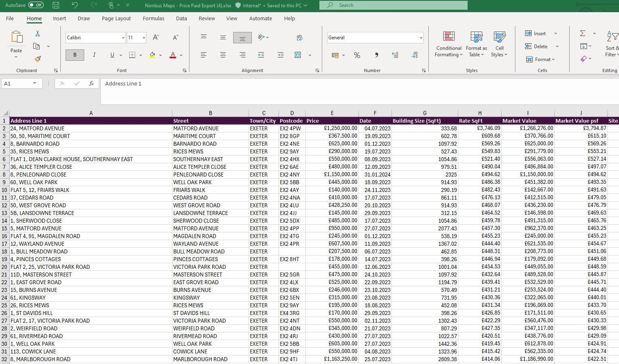
Task: Click the AutoSum sigma icon
Action: pos(583,34)
